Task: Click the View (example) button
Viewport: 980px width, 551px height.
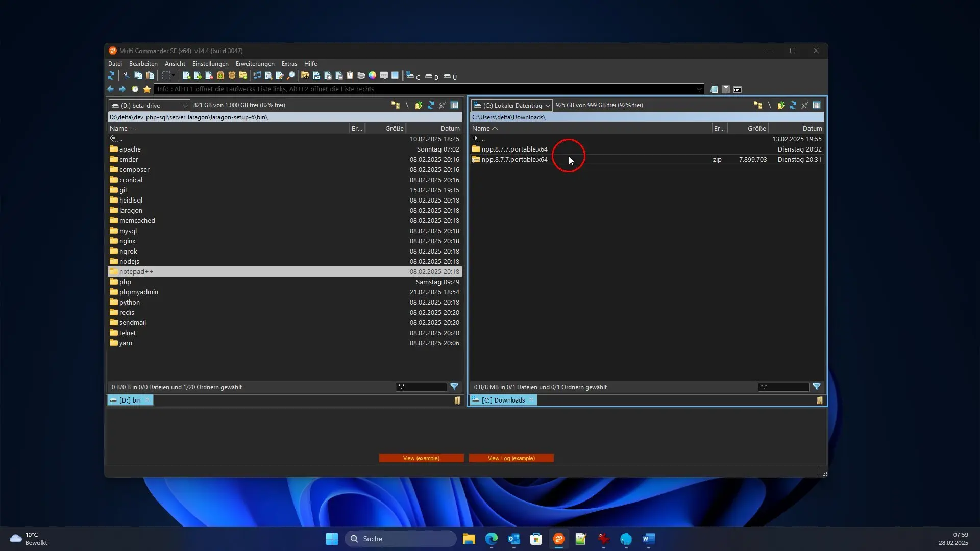Action: [x=421, y=458]
